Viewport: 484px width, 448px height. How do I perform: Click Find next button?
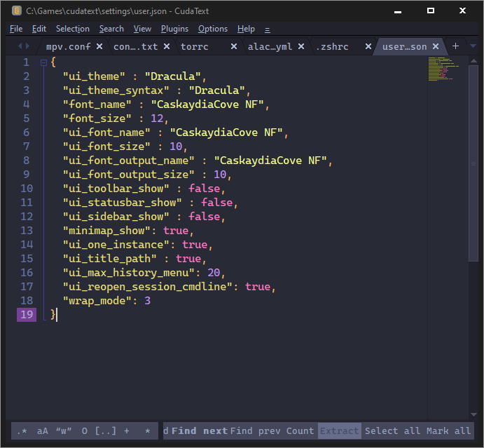tap(199, 431)
